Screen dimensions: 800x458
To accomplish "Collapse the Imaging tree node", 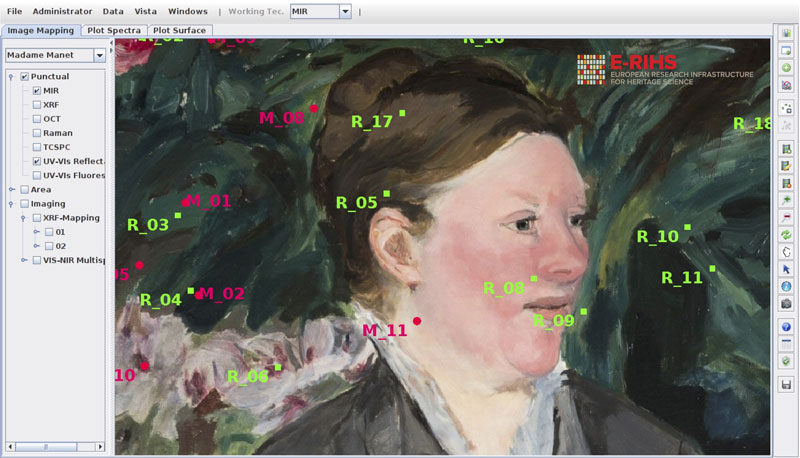I will click(11, 204).
